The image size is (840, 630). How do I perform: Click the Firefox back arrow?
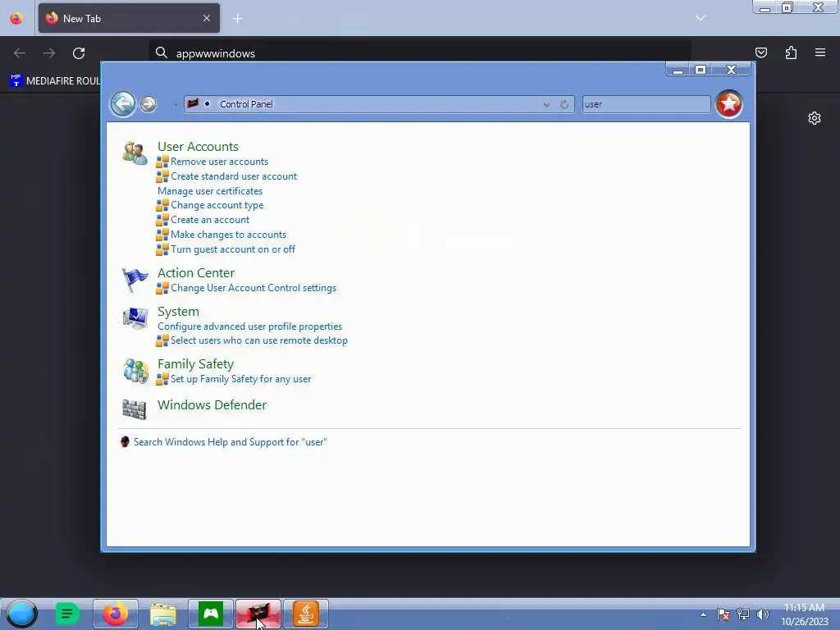[20, 53]
